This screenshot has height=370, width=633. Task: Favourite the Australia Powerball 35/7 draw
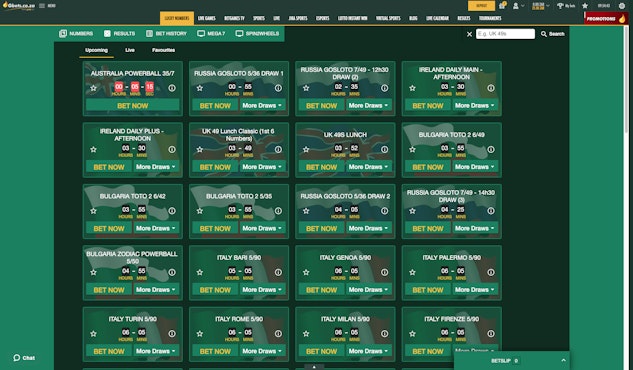coord(93,88)
